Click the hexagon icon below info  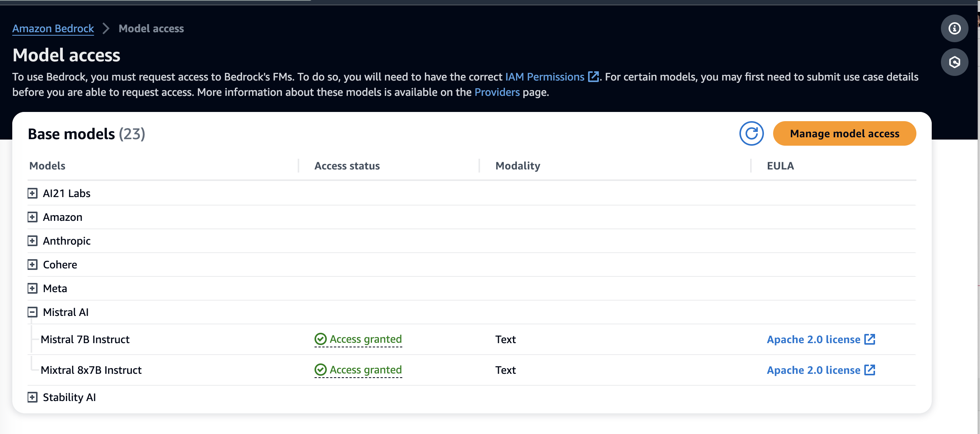pyautogui.click(x=954, y=62)
